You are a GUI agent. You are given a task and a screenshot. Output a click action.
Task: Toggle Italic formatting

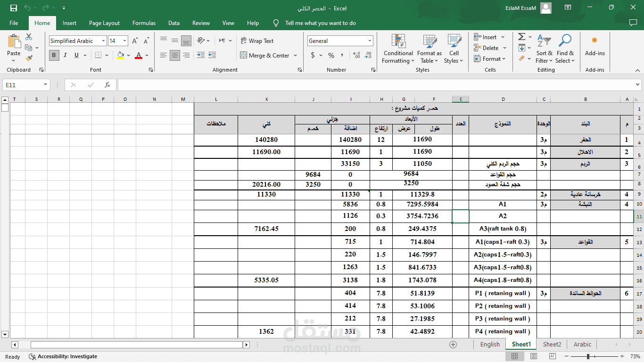point(66,55)
